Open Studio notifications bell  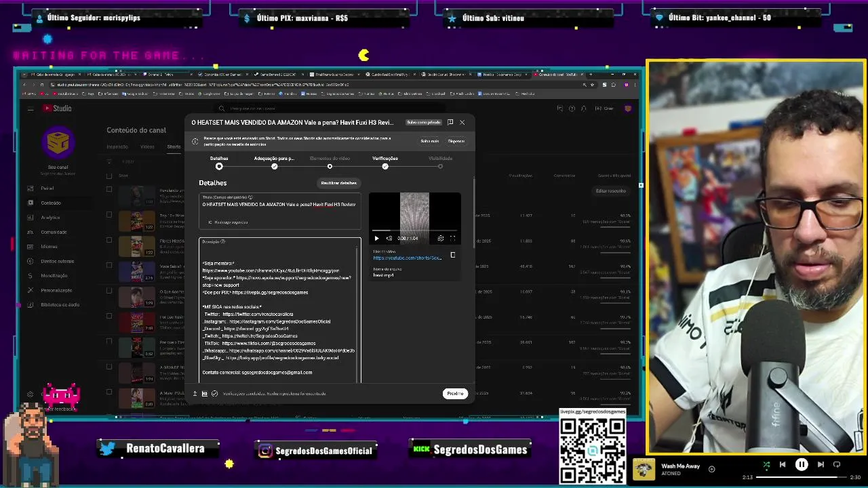coord(584,108)
